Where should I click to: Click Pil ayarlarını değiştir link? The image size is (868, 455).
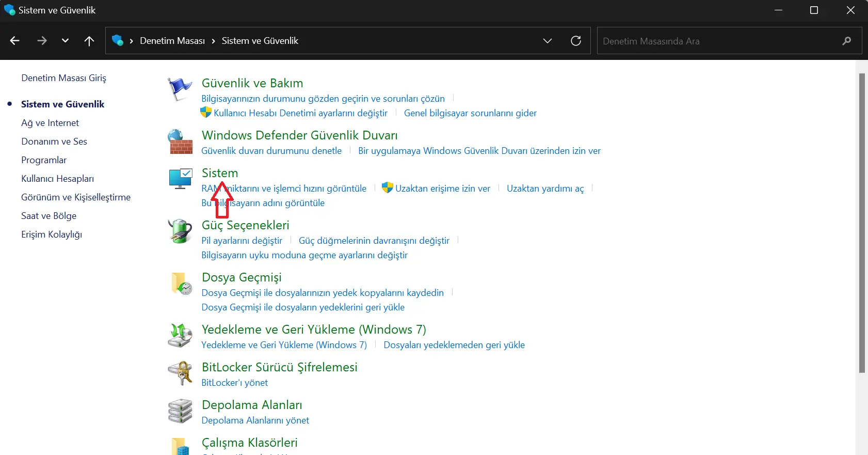(x=242, y=241)
